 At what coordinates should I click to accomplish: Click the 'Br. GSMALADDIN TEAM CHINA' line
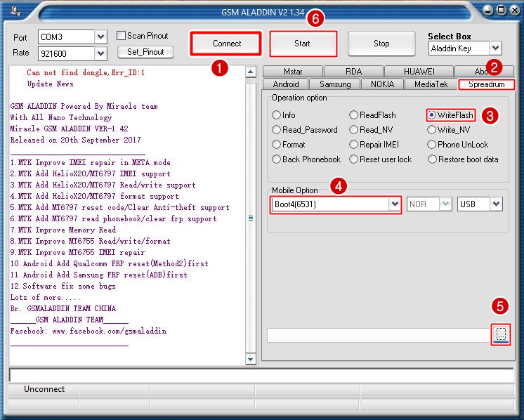(63, 308)
